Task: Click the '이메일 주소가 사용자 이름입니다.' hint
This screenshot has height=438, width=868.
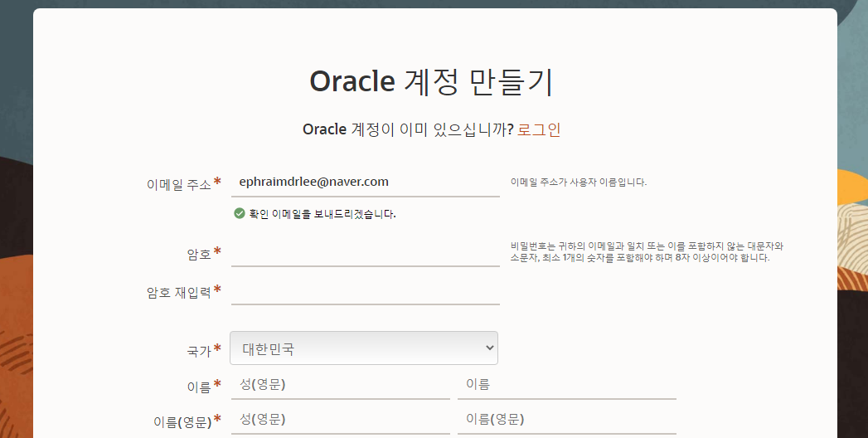Action: (579, 182)
